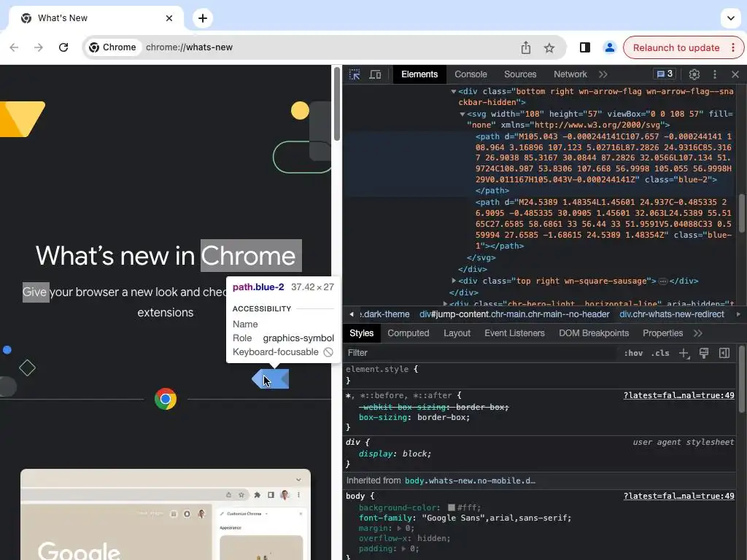Screen dimensions: 747x560
Task: Click Relaunch to update button
Action: click(676, 47)
